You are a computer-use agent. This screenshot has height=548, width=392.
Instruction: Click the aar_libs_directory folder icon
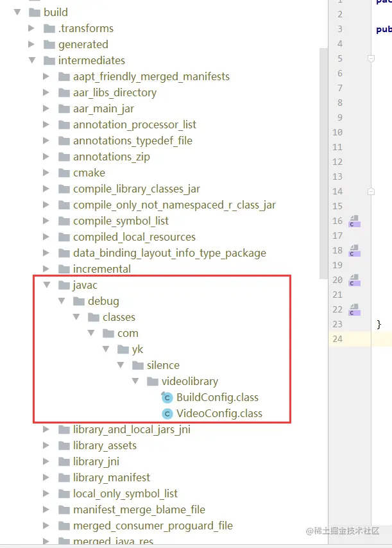(64, 92)
